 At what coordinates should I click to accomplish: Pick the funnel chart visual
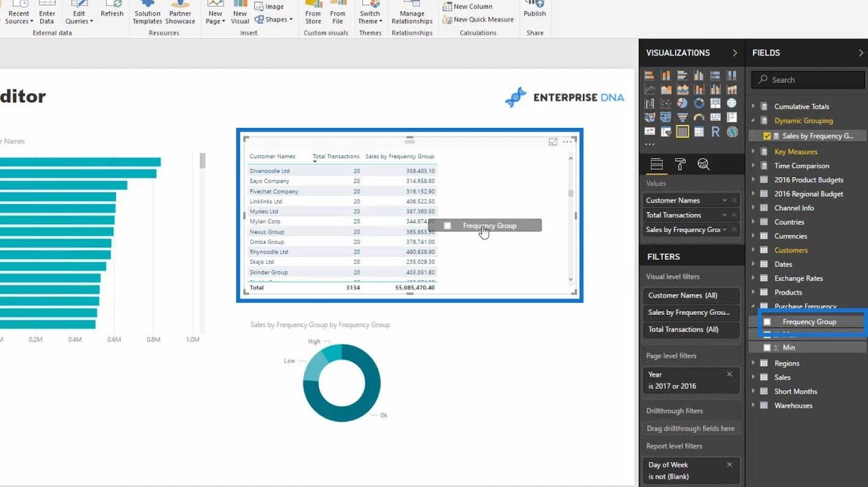[682, 117]
